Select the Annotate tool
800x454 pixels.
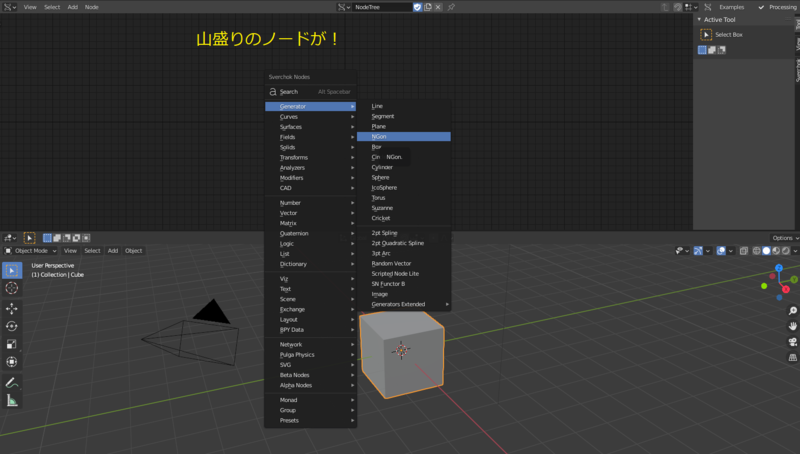(x=12, y=383)
